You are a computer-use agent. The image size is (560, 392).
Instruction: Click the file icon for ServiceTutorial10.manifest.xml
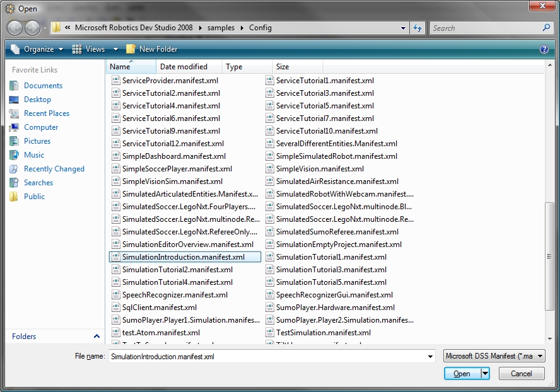click(270, 130)
